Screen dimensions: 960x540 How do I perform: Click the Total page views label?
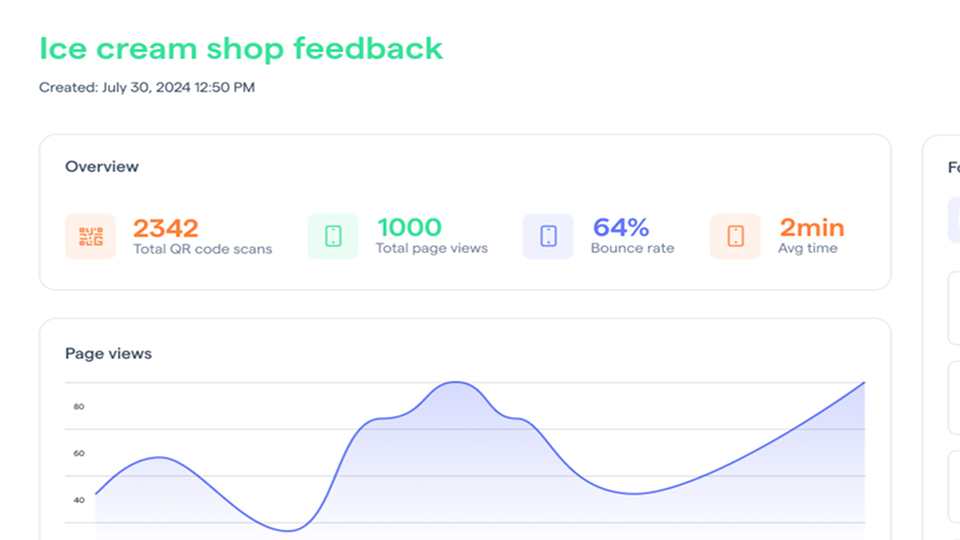click(x=432, y=248)
